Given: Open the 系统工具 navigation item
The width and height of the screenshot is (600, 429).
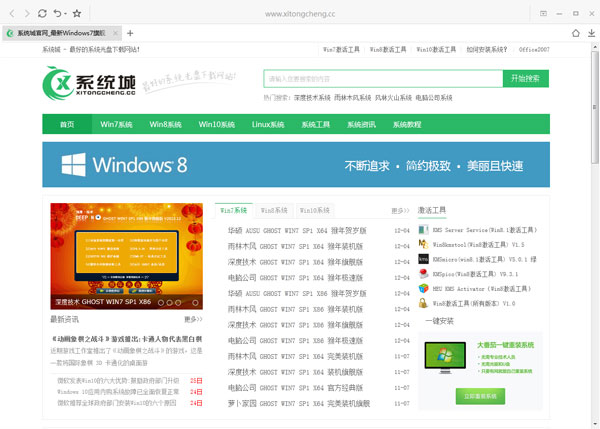Looking at the screenshot, I should [x=315, y=124].
